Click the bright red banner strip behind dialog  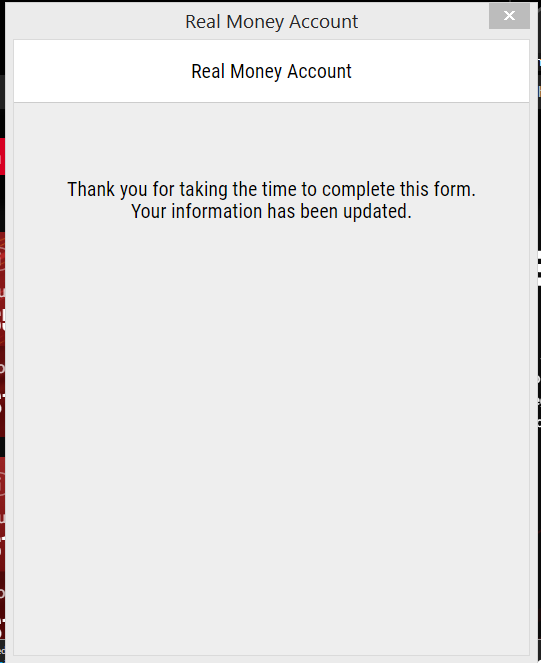tap(2, 156)
